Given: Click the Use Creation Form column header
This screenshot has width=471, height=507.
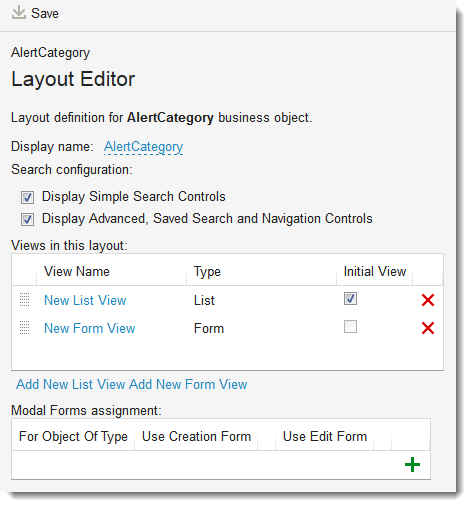Looking at the screenshot, I should coord(196,436).
